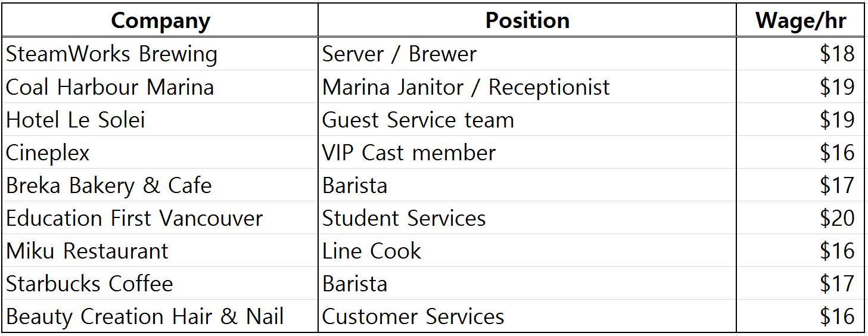Click the Marina Janitor / Receptionist cell
This screenshot has width=868, height=336.
click(x=527, y=87)
